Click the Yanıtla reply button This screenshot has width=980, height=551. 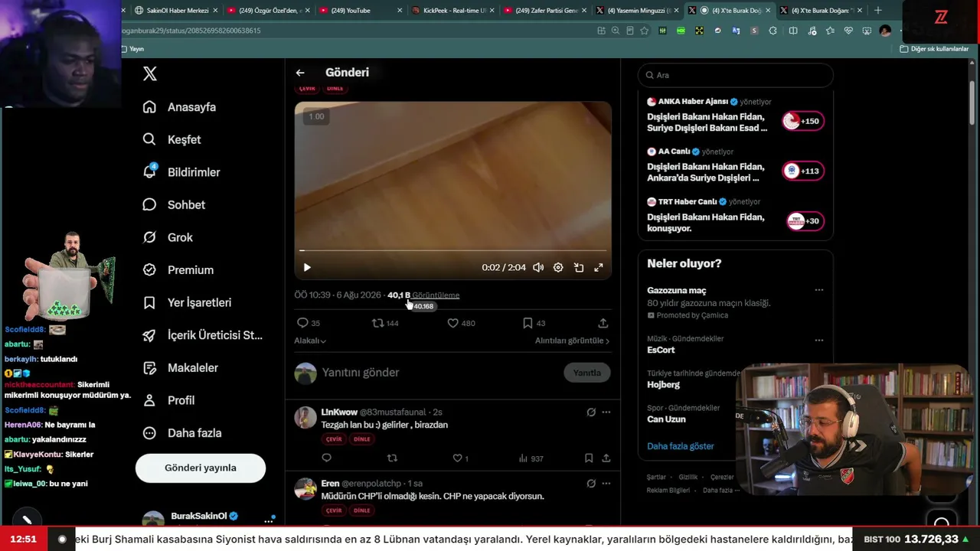[587, 373]
